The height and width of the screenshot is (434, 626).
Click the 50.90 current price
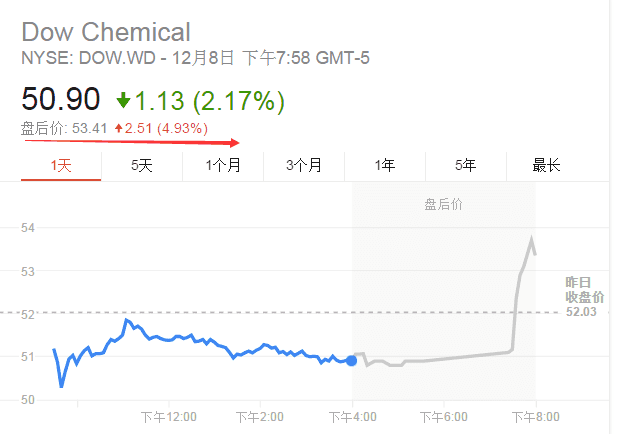pos(60,99)
